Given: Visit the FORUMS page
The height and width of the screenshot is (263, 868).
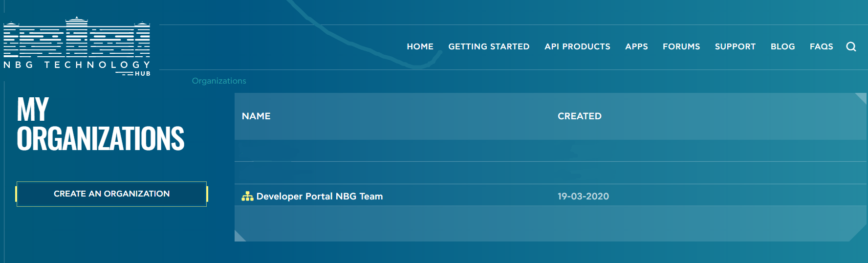Looking at the screenshot, I should pyautogui.click(x=681, y=46).
